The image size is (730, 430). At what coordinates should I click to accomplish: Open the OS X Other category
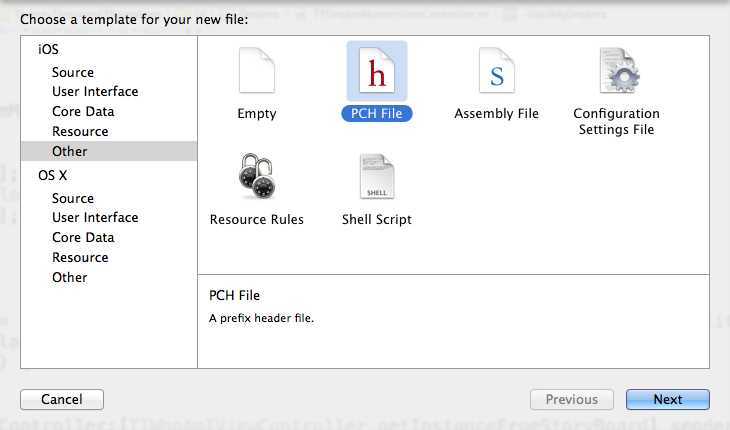[70, 278]
